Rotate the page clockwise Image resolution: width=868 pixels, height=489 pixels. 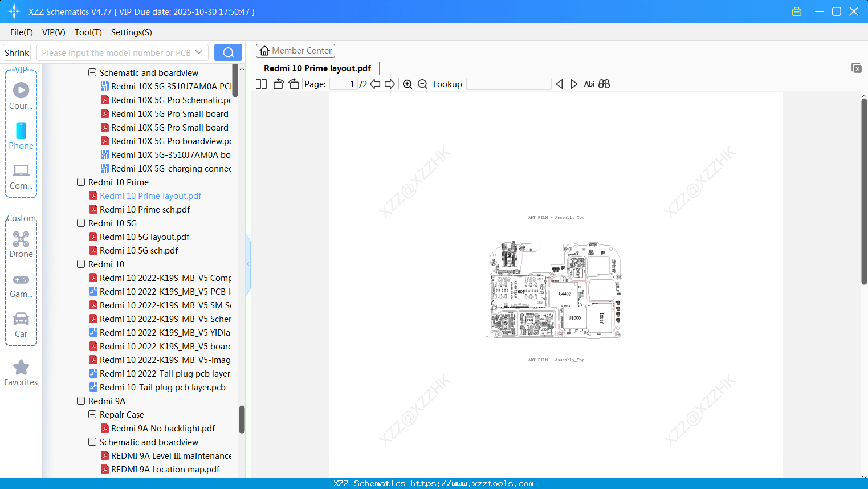coord(293,83)
